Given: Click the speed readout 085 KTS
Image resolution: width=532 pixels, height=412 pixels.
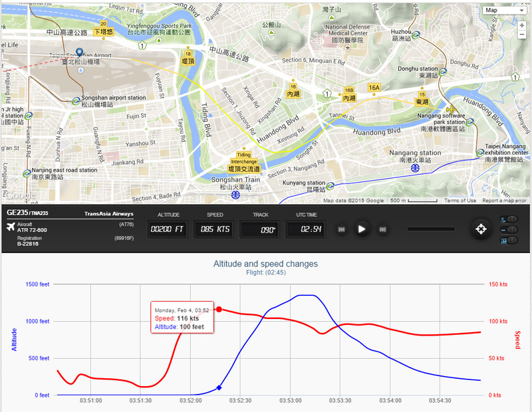Looking at the screenshot, I should (215, 229).
